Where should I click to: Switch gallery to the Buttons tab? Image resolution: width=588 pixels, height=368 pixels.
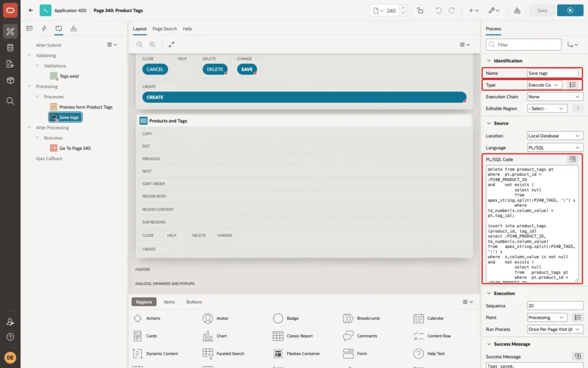click(194, 302)
